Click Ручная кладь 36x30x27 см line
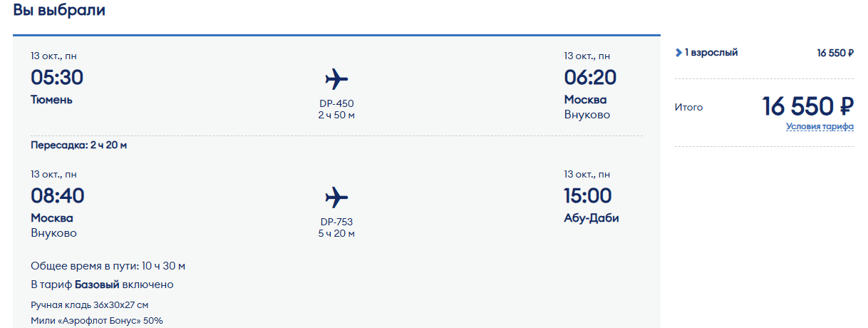 pos(89,304)
